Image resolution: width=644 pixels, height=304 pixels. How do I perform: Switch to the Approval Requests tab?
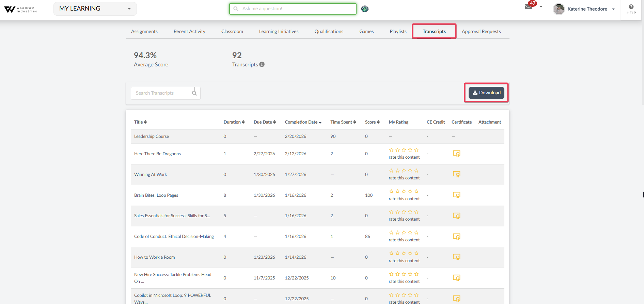[481, 31]
